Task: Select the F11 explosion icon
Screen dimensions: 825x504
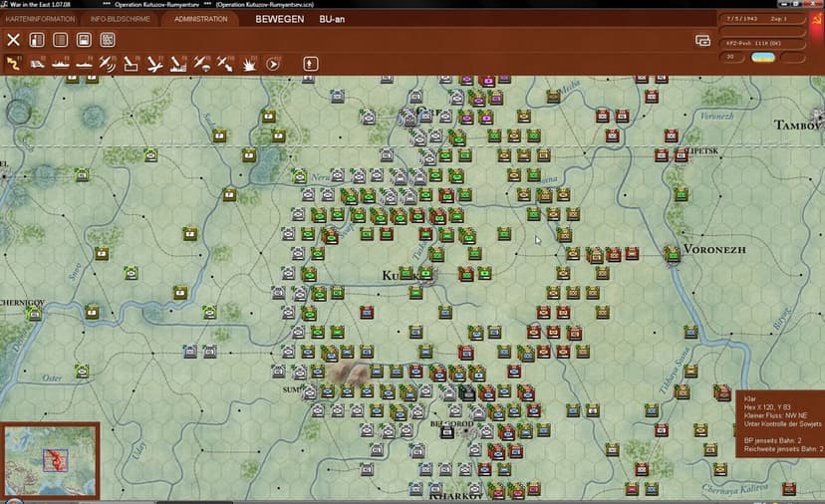Action: (248, 64)
